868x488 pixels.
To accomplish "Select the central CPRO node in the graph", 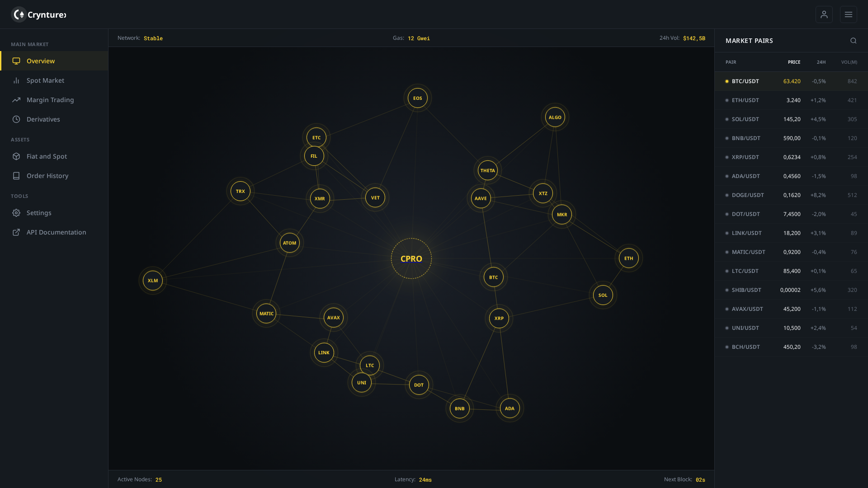I will [411, 258].
